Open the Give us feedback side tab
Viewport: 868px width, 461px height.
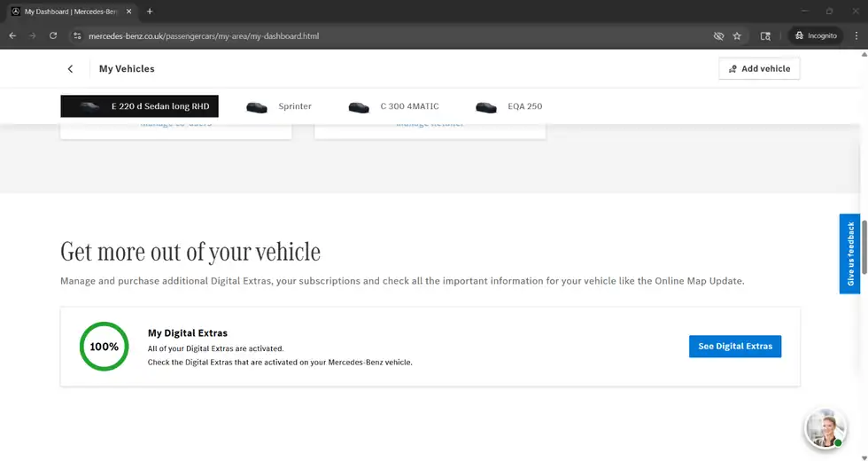coord(849,254)
